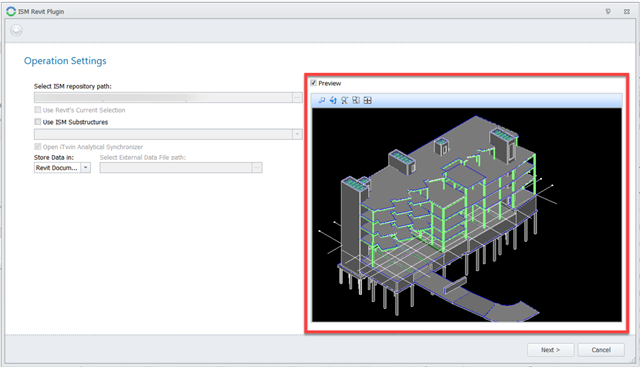Screen dimensions: 640x367
Task: Choose the zoom in/out magnifier tool
Action: point(344,100)
